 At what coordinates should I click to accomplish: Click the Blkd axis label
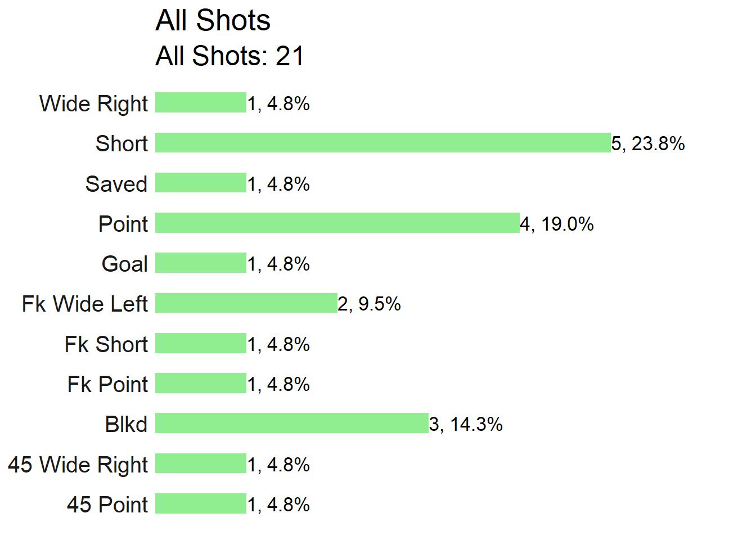click(x=126, y=424)
